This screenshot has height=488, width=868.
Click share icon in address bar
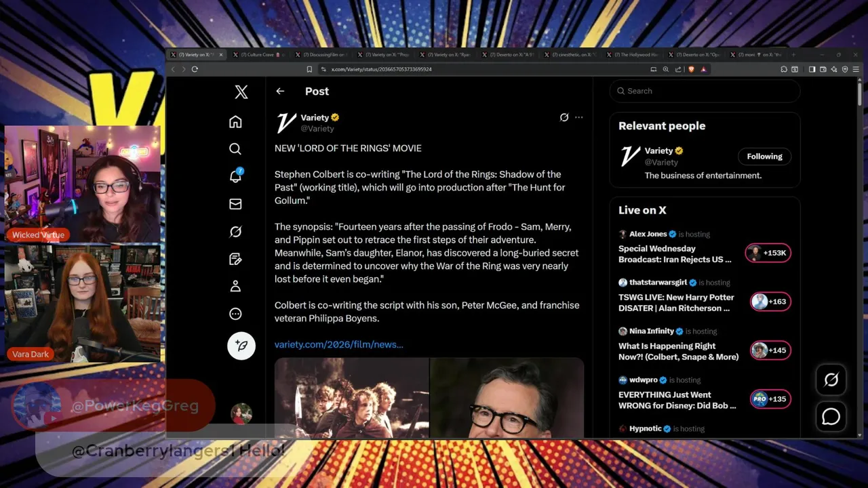(677, 69)
